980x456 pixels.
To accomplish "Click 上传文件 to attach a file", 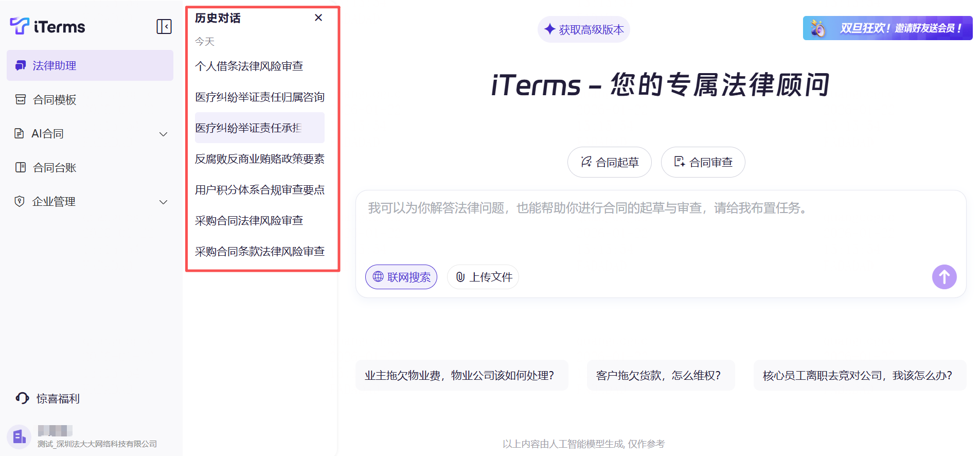I will point(483,277).
